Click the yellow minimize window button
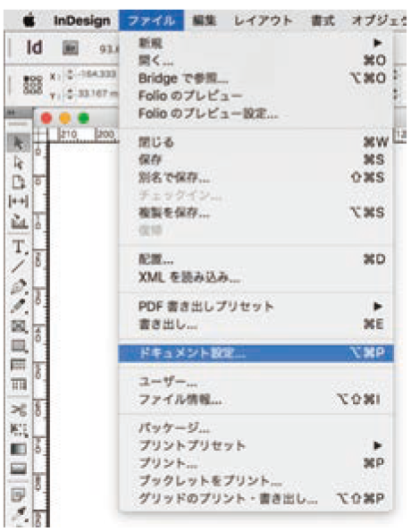This screenshot has height=532, width=411. 65,118
